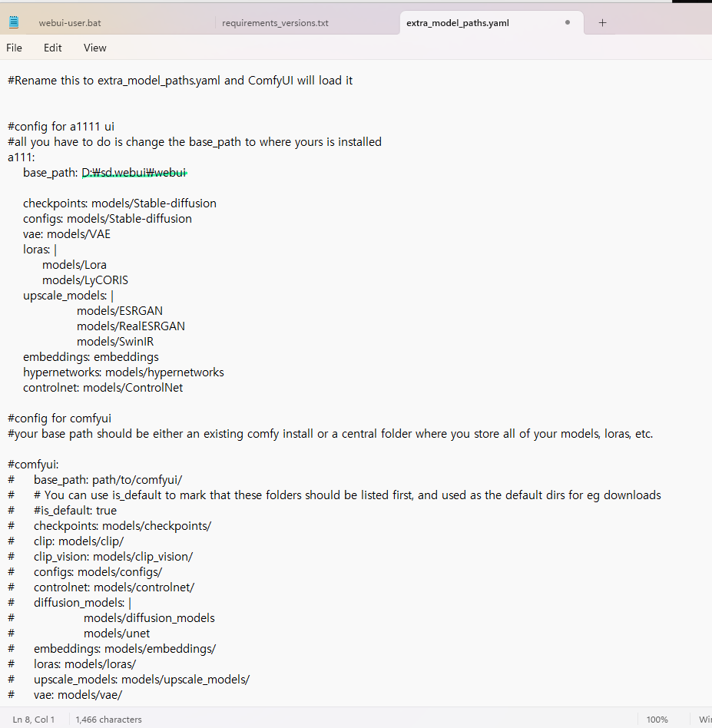
Task: Open the View menu
Action: pos(94,48)
